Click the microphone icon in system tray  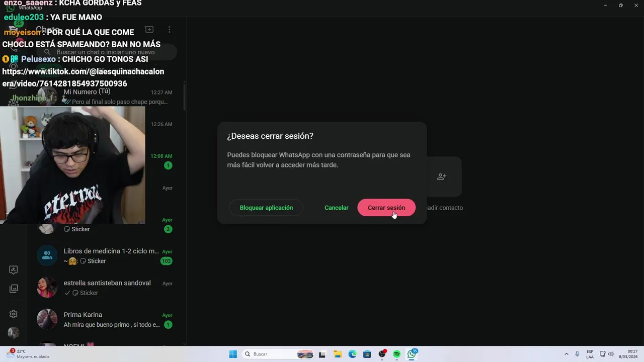tap(577, 354)
